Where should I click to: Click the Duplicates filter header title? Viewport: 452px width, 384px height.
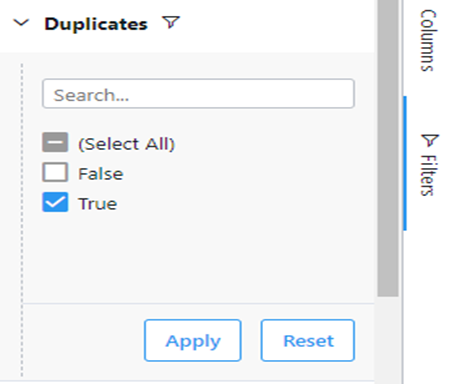pos(96,24)
